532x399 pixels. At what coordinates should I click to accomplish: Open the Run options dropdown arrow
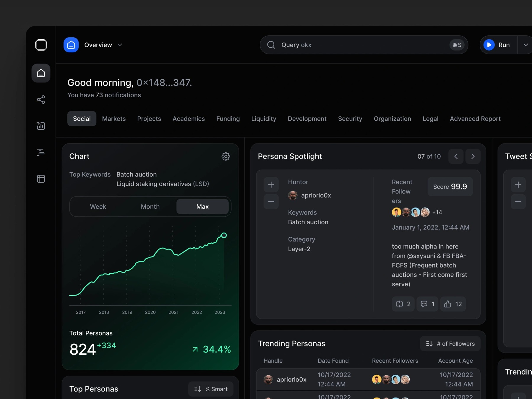[525, 45]
